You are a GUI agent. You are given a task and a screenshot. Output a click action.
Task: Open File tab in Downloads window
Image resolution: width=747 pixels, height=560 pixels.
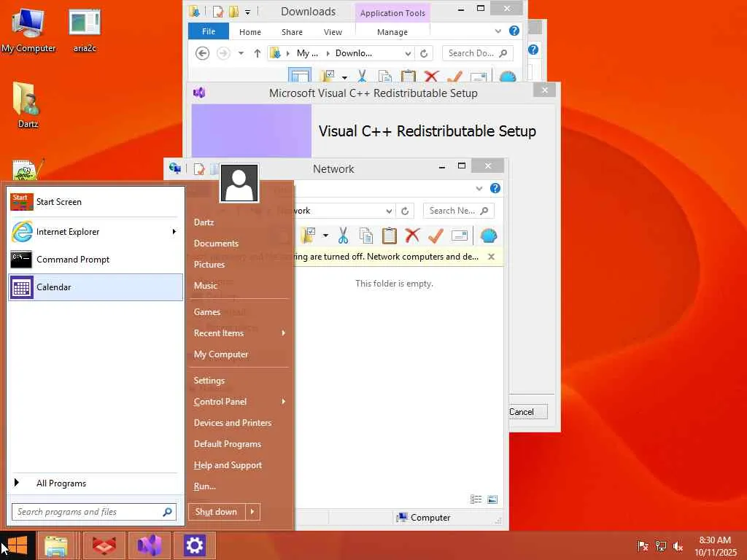tap(209, 31)
